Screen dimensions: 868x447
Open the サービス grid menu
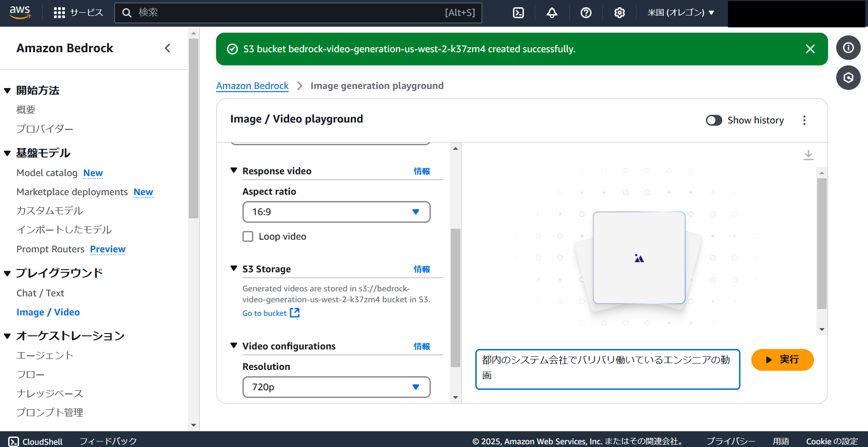[x=78, y=13]
